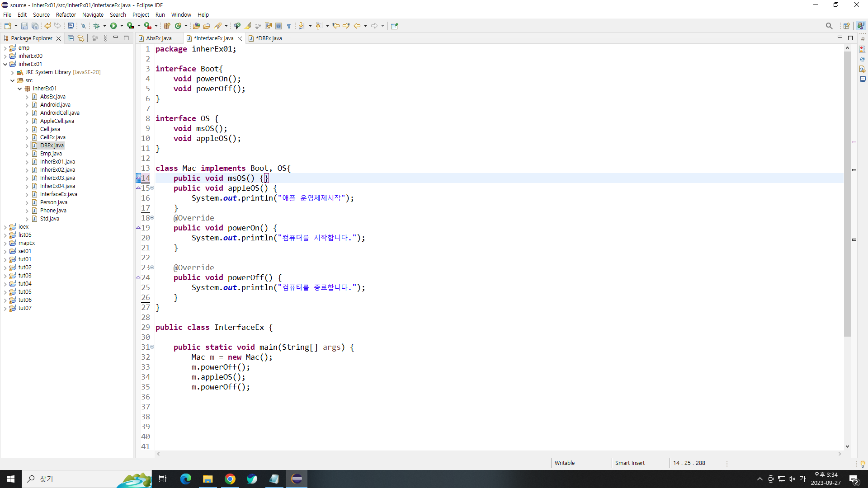Toggle Mark Occurrences highlighter icon

pyautogui.click(x=248, y=26)
